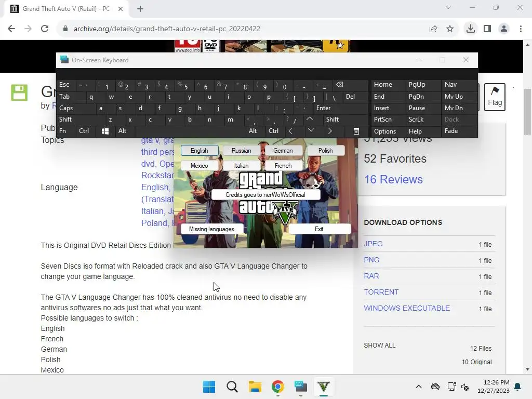Click the context menu key on On-Screen Keyboard

coord(356,131)
